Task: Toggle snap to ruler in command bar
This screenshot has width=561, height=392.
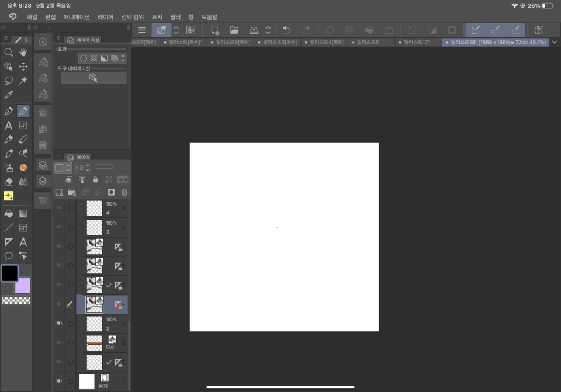Action: [x=475, y=30]
